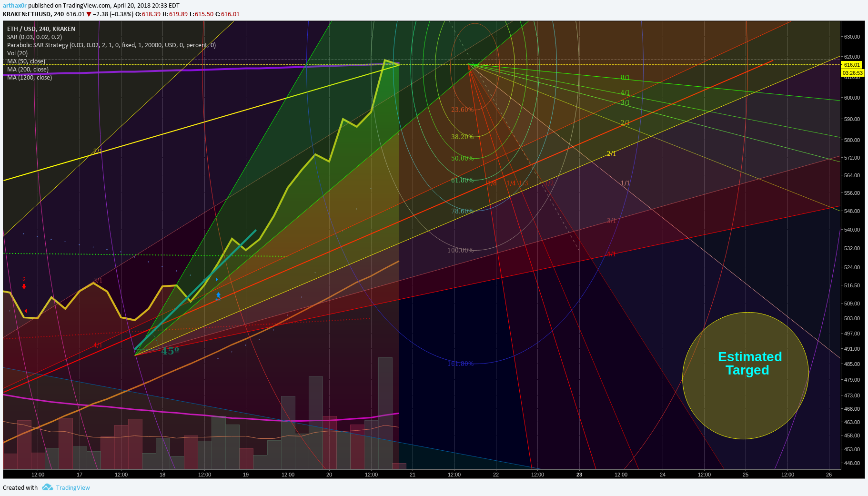Image resolution: width=868 pixels, height=496 pixels.
Task: Click date 26 on the time axis
Action: (x=829, y=475)
